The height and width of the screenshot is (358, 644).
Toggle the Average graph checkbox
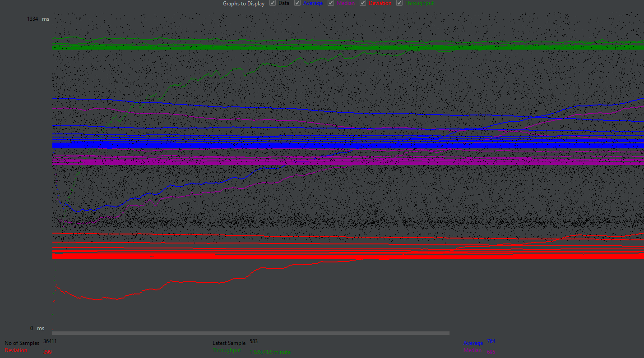click(x=297, y=3)
